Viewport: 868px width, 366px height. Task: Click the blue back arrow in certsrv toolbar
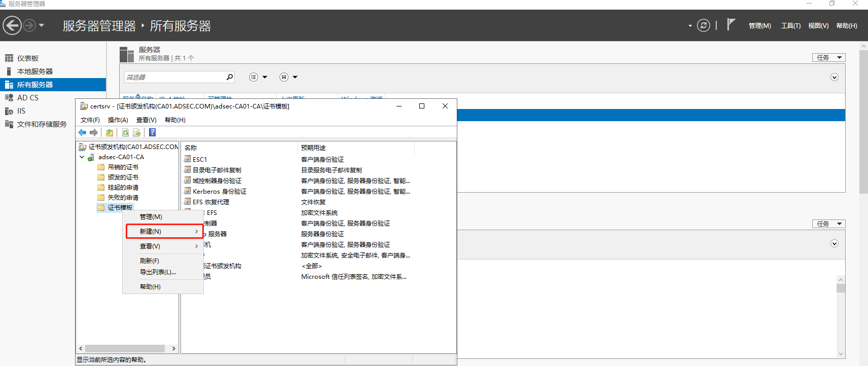[x=82, y=133]
